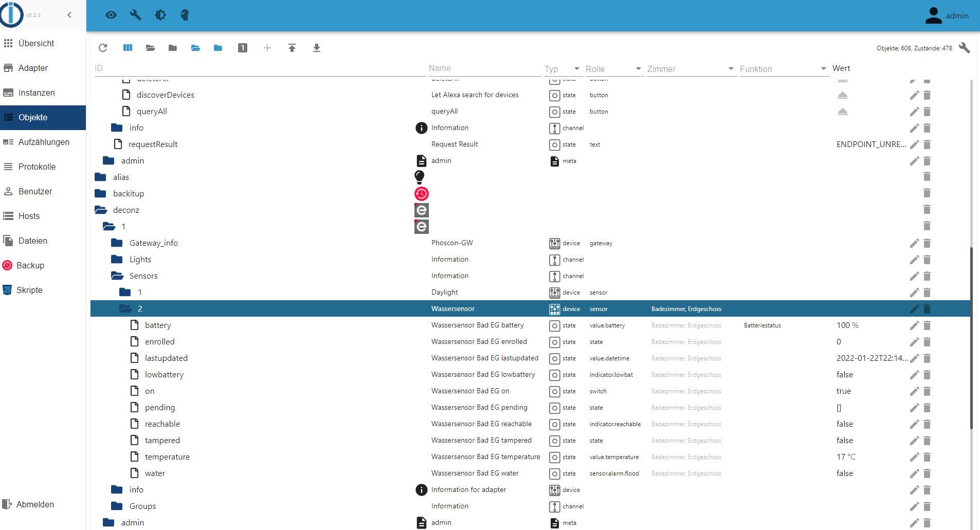Click the ioBroker logo
980x530 pixels.
click(x=12, y=14)
